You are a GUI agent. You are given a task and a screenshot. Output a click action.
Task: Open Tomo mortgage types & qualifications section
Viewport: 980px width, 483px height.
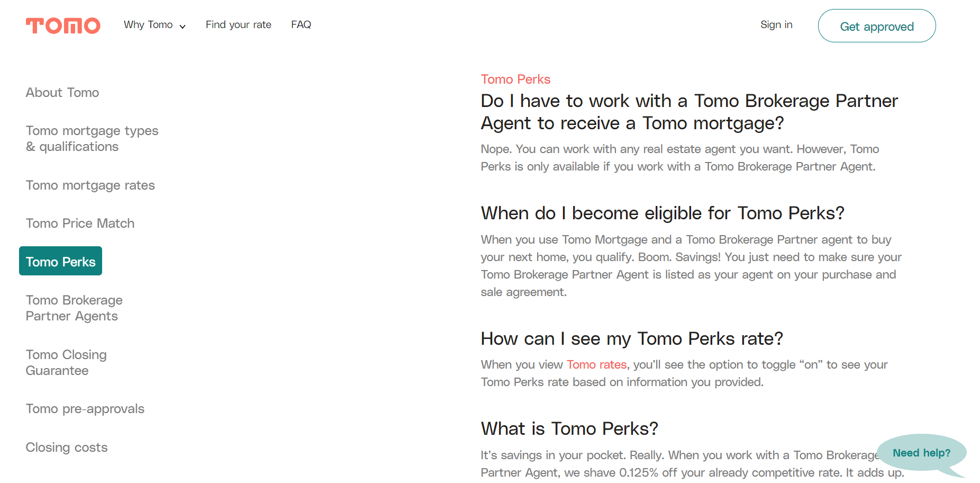[92, 139]
